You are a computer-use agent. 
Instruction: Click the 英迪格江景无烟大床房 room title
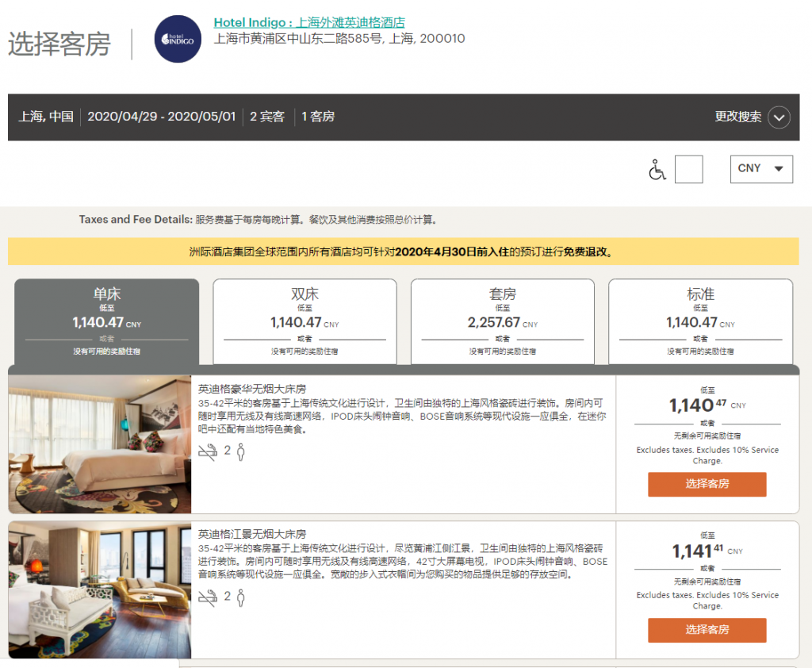[251, 534]
